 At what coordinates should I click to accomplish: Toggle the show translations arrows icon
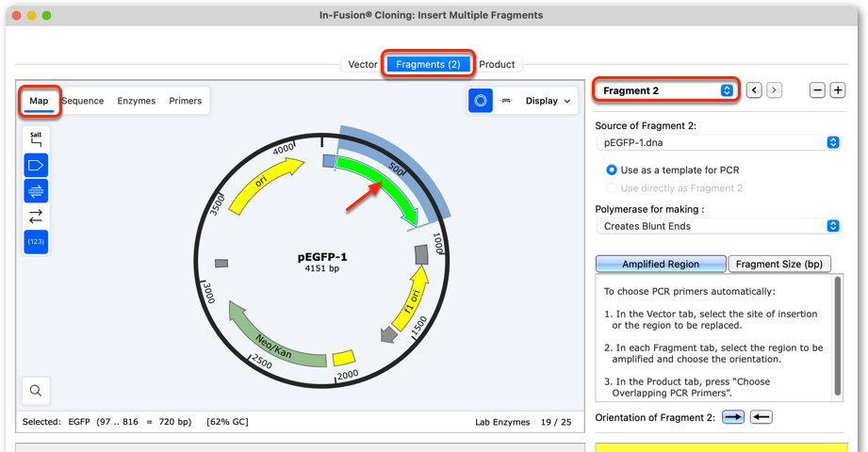click(36, 217)
